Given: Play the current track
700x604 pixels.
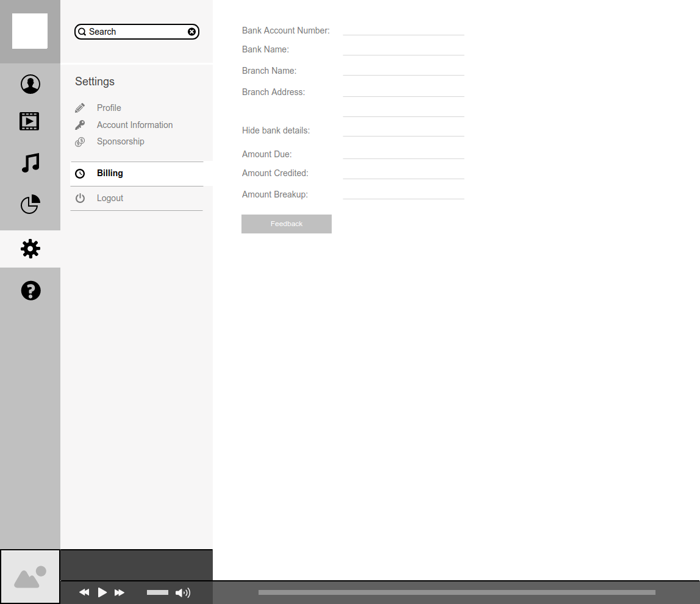Looking at the screenshot, I should (x=102, y=592).
